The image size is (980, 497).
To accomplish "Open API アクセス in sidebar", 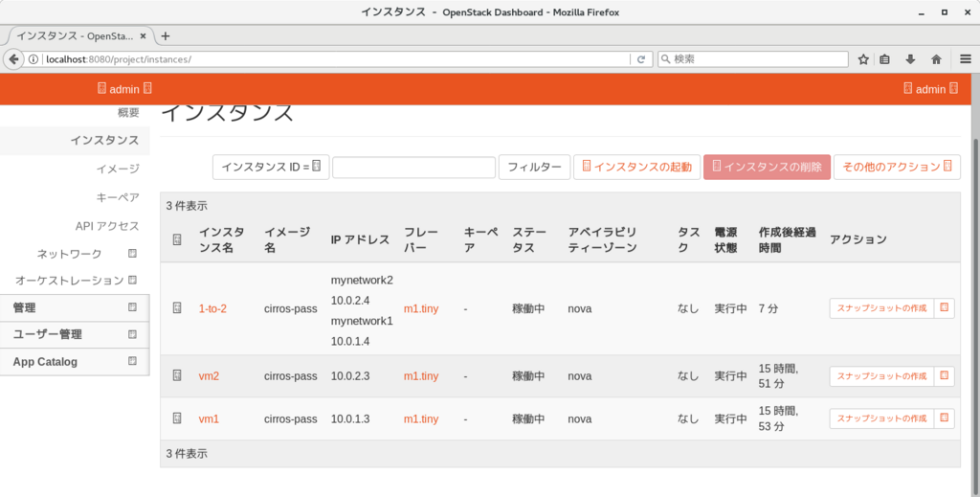I will click(107, 226).
